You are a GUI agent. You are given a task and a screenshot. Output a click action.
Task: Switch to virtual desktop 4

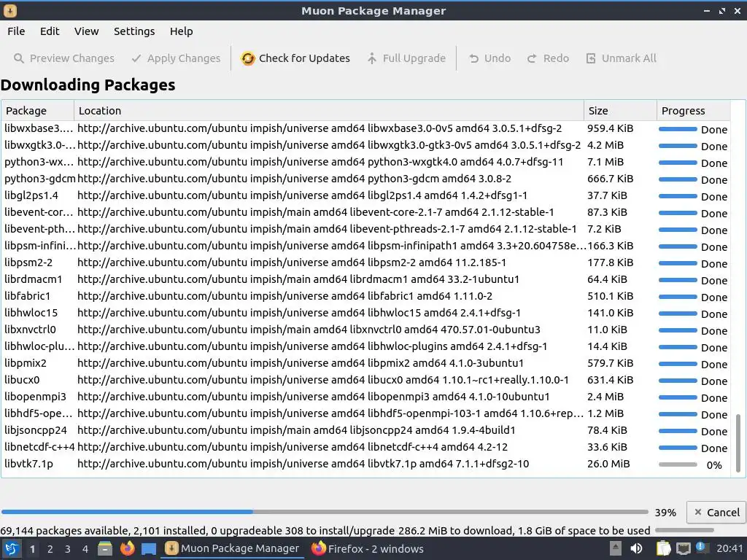tap(85, 549)
